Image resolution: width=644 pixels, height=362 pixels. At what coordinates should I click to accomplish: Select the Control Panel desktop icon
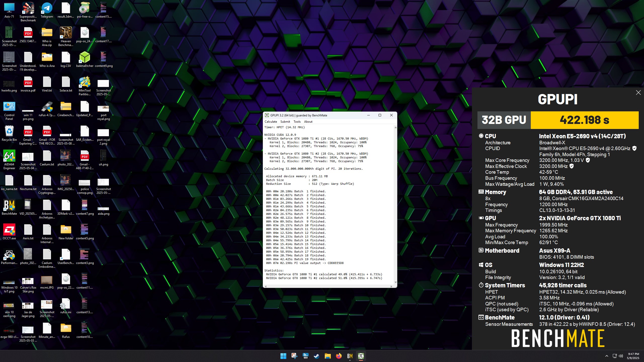pos(9,110)
